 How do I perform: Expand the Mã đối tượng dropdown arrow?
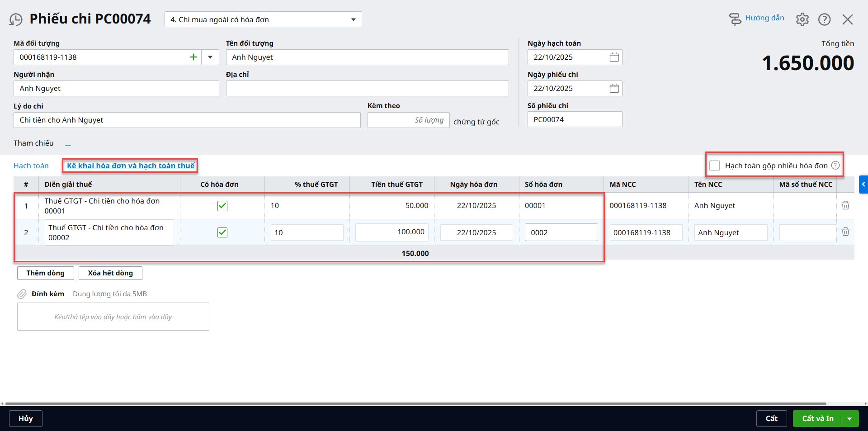210,57
